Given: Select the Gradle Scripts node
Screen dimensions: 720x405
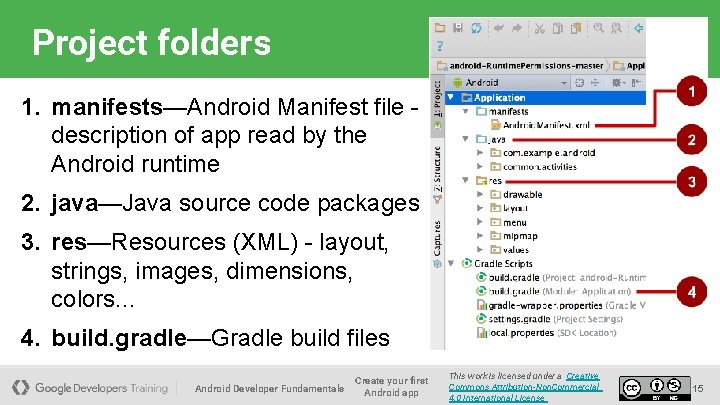Looking at the screenshot, I should pyautogui.click(x=497, y=263).
